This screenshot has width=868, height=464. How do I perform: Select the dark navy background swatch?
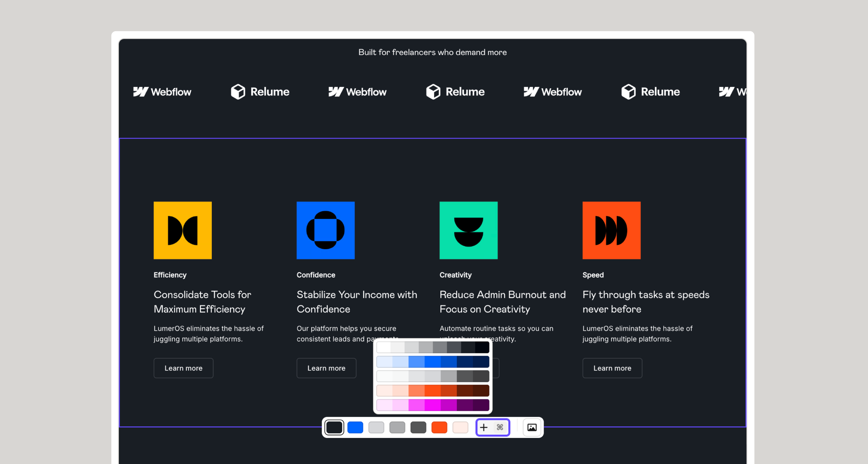(334, 427)
